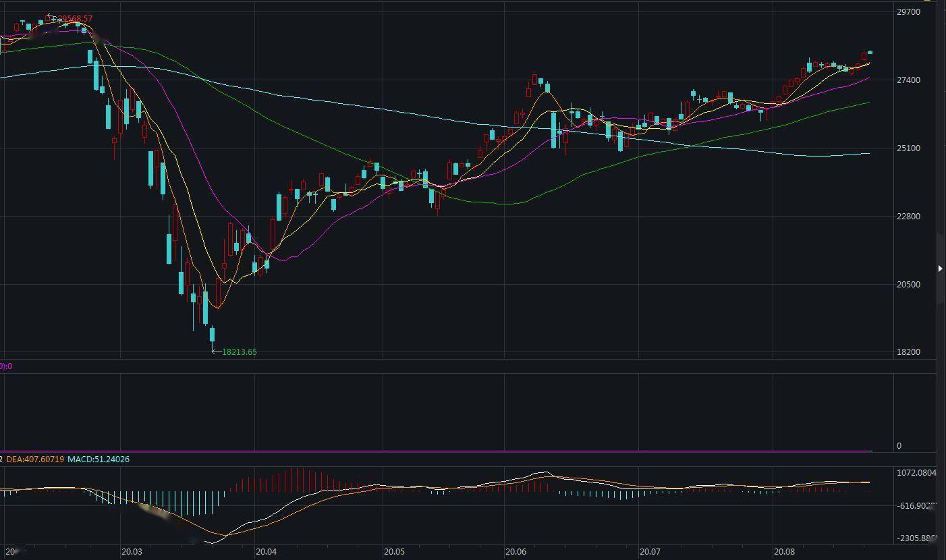Click the 1072.0804 MACD axis value
The height and width of the screenshot is (560, 946).
[916, 473]
